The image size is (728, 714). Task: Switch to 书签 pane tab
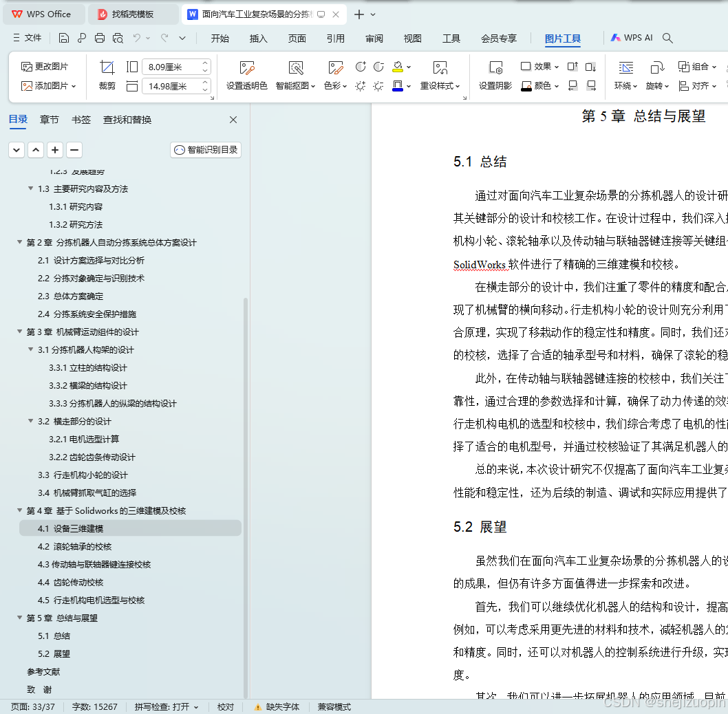tap(81, 120)
